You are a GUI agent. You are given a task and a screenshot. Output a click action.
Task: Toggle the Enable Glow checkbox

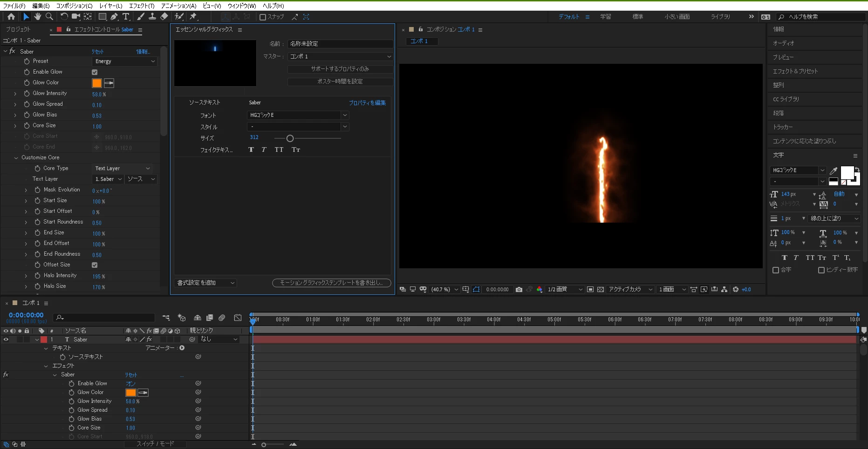pyautogui.click(x=95, y=72)
